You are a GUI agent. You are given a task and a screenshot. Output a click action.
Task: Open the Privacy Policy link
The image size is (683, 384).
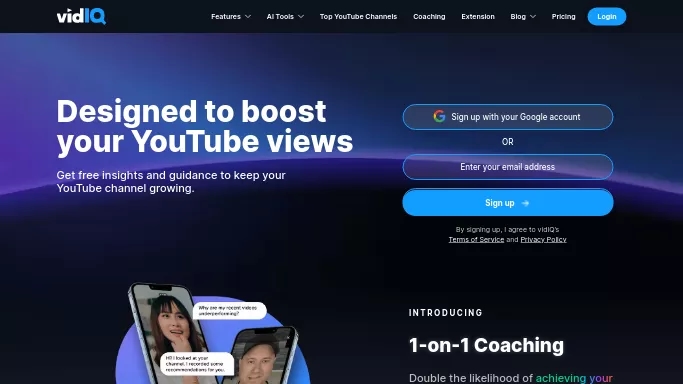pyautogui.click(x=543, y=239)
